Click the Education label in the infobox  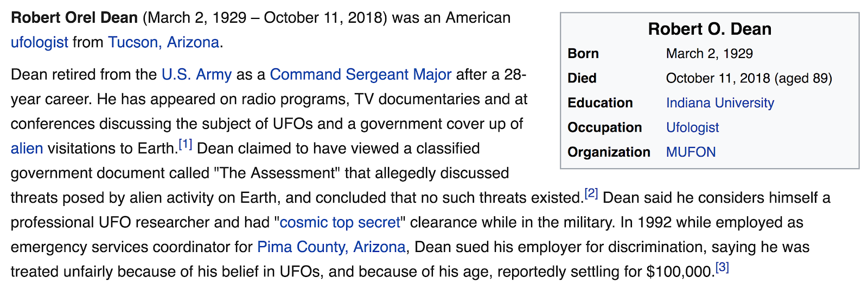(x=600, y=103)
